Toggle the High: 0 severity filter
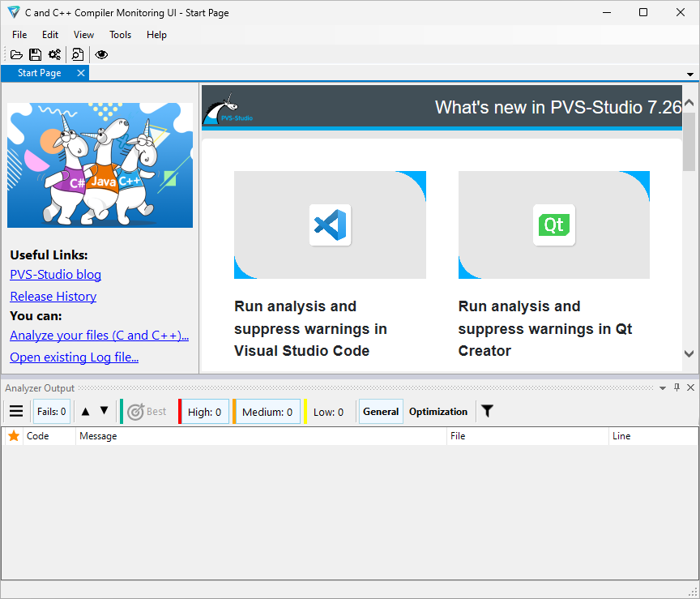Screen dimensions: 700x599 tap(204, 411)
